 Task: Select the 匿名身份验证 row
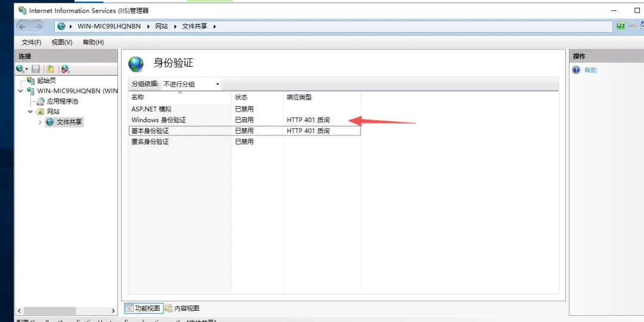[245, 142]
